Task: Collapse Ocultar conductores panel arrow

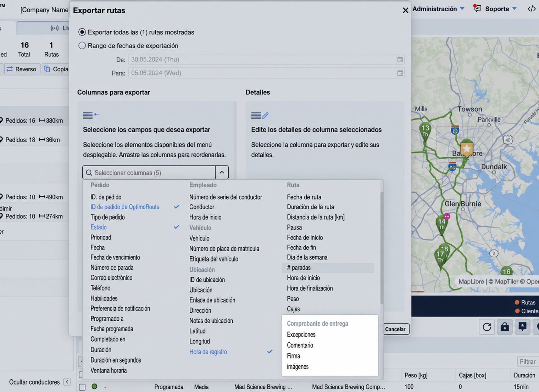Action: tap(67, 382)
